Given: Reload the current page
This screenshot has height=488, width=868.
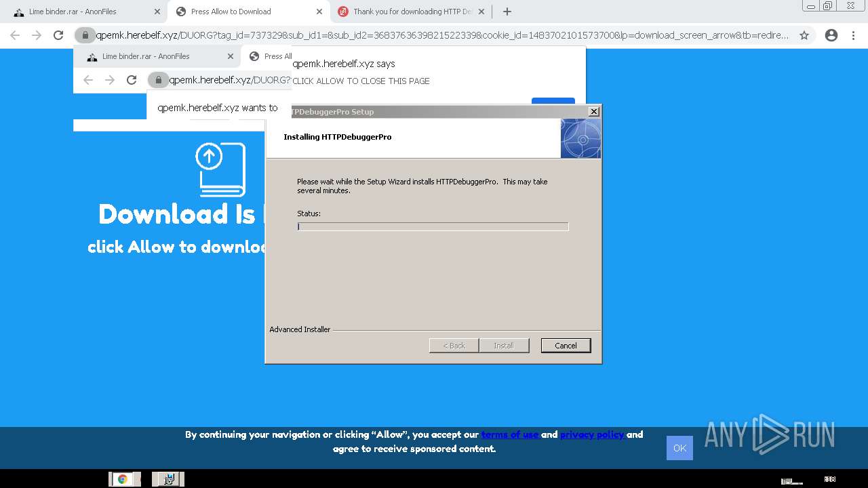Looking at the screenshot, I should coord(58,35).
